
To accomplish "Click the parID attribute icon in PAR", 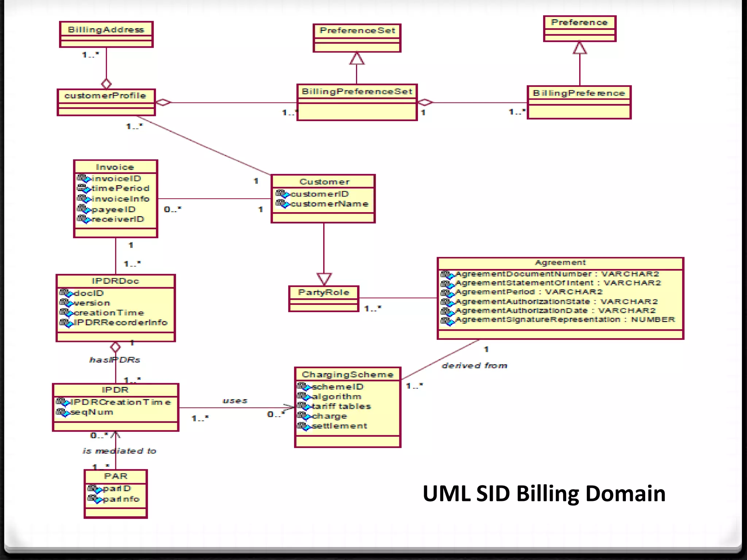I will (95, 489).
